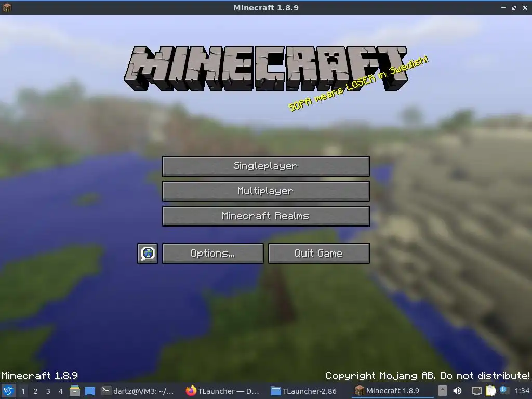
Task: Switch to workspace 4
Action: (x=61, y=391)
